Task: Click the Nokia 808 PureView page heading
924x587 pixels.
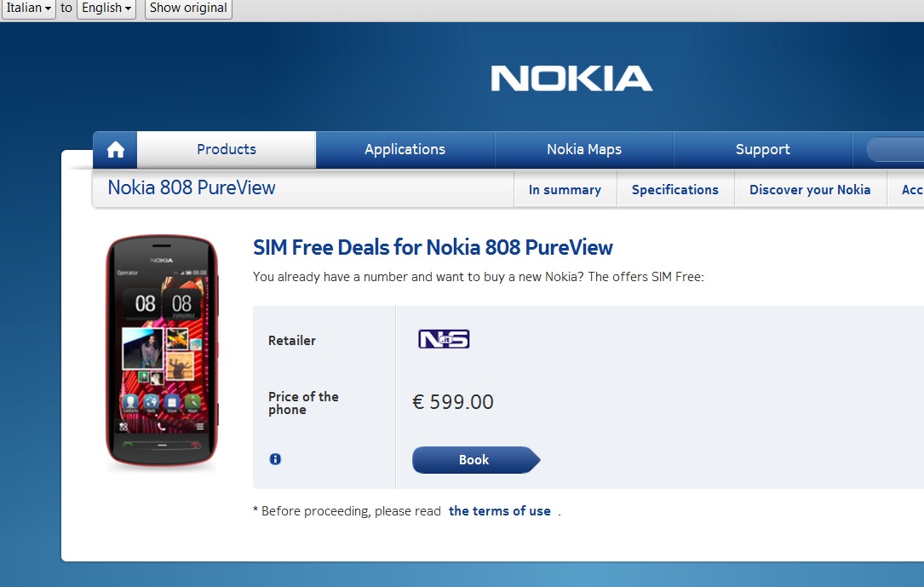Action: pos(190,187)
